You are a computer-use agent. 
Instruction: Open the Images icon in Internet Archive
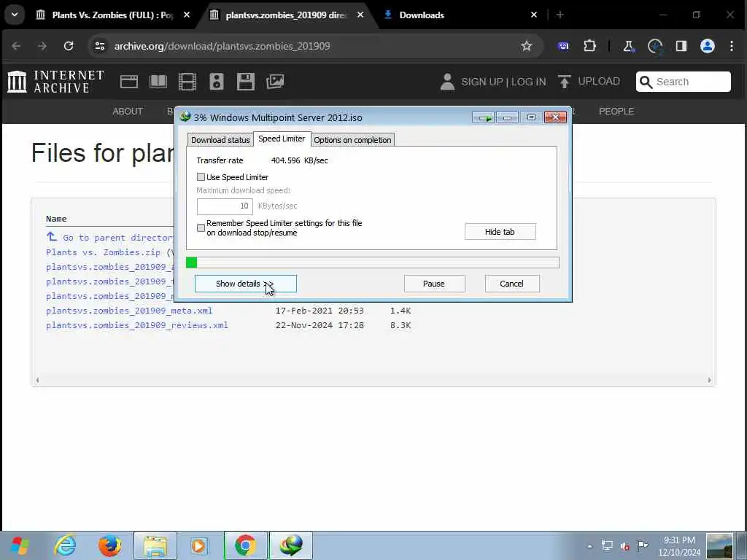pyautogui.click(x=275, y=82)
